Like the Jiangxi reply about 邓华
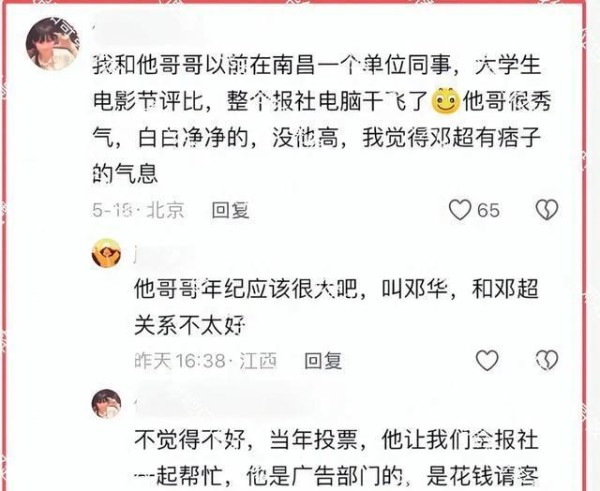The width and height of the screenshot is (600, 491). tap(487, 360)
